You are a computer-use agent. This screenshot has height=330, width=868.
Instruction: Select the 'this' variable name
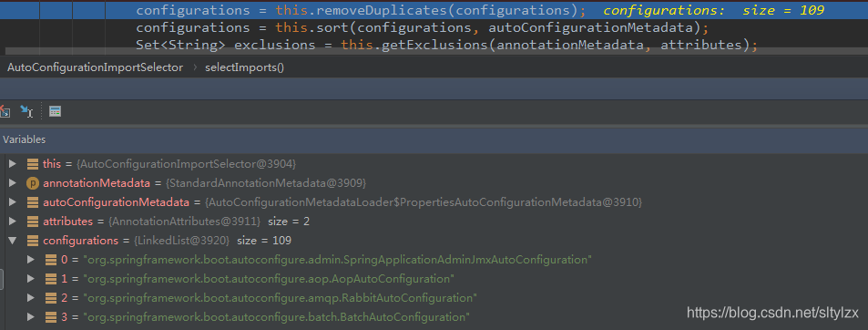click(52, 164)
